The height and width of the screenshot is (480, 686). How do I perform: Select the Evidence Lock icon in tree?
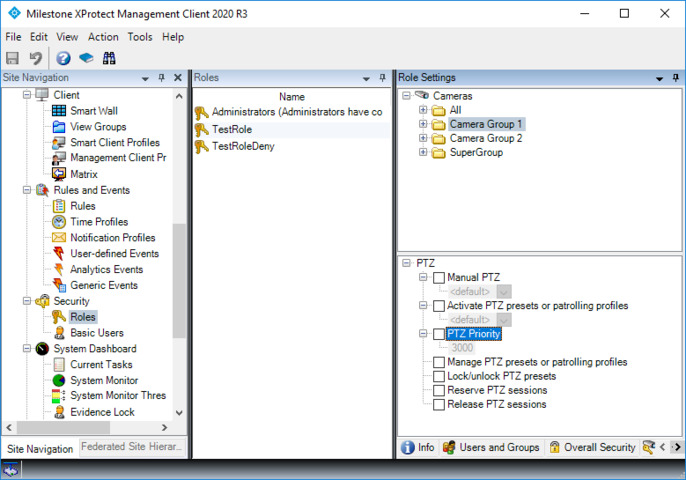[x=59, y=412]
